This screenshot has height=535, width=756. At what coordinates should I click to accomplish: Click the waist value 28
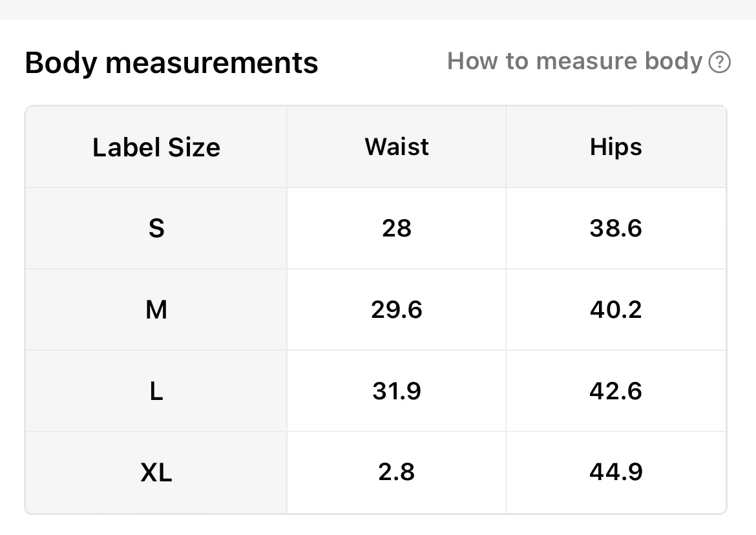tap(396, 228)
